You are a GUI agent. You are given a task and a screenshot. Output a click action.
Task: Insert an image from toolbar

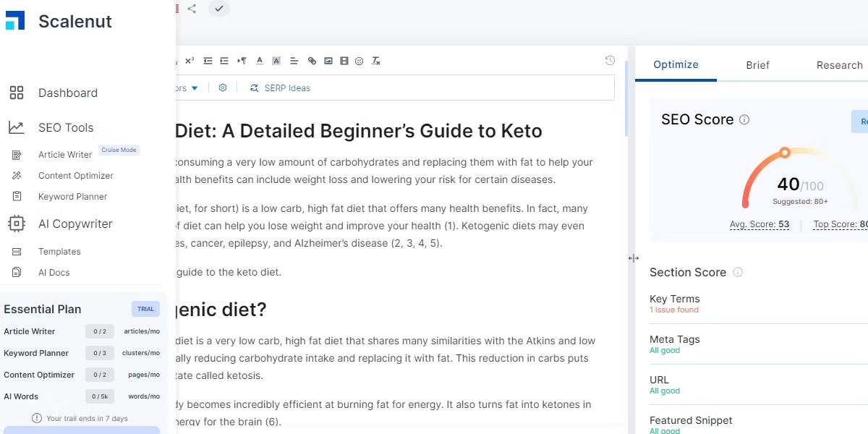[328, 61]
